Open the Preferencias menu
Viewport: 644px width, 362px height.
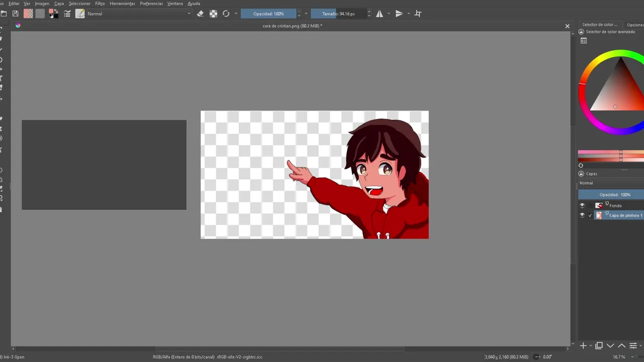(151, 4)
